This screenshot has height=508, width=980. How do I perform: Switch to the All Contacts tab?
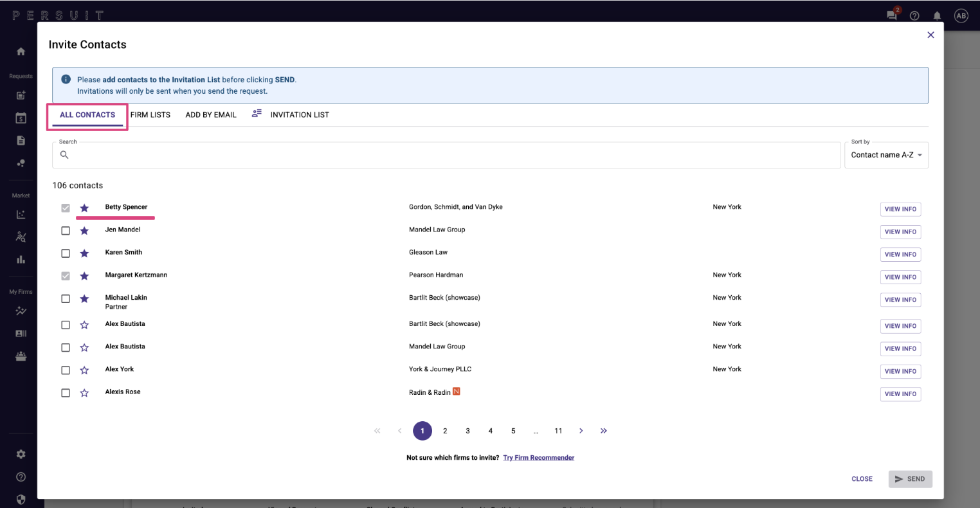coord(87,114)
